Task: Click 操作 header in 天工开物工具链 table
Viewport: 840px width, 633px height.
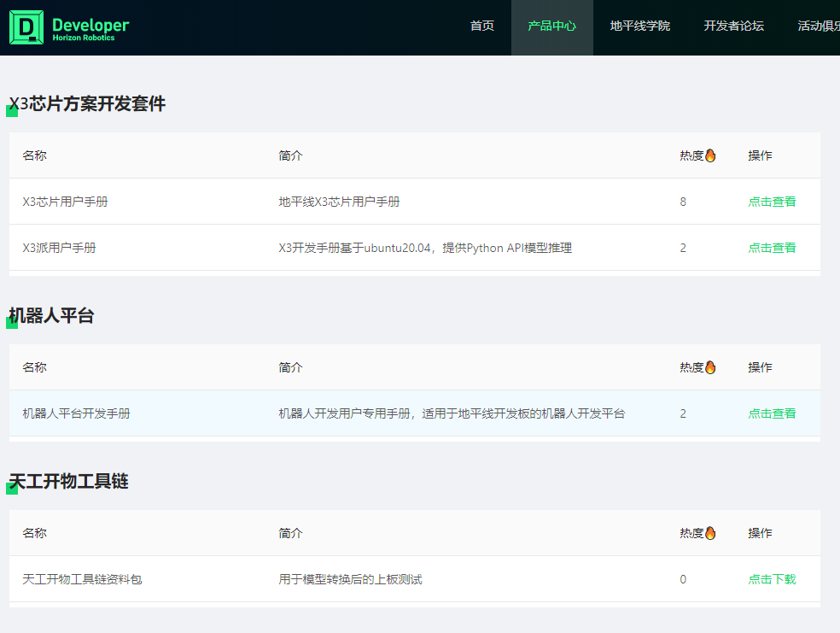Action: 760,533
